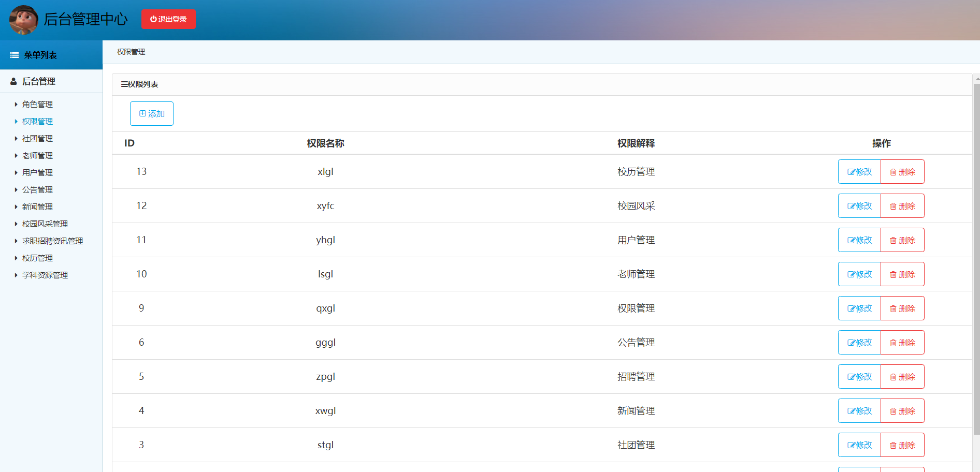Click the 权限管理 breadcrumb text

[131, 52]
